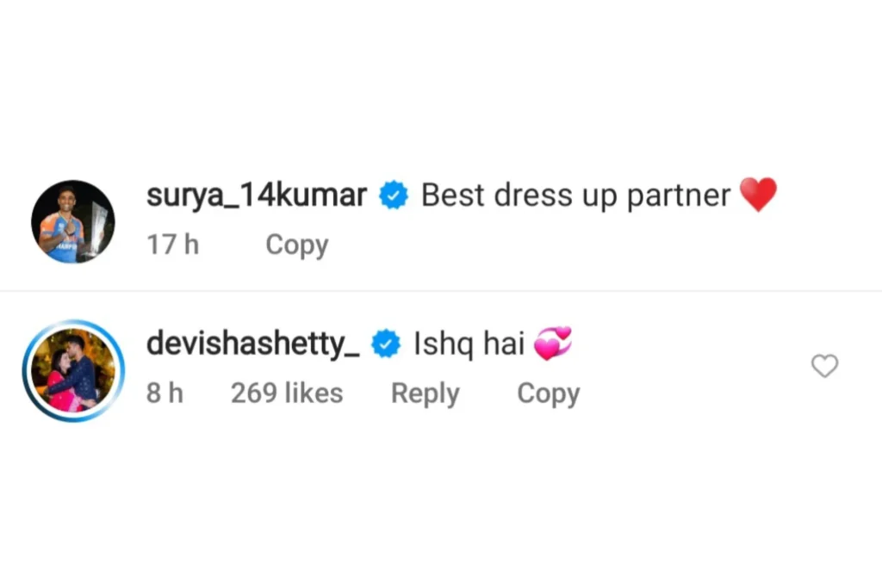Reply to devishashetty_'s comment
Image resolution: width=882 pixels, height=588 pixels.
click(x=425, y=393)
